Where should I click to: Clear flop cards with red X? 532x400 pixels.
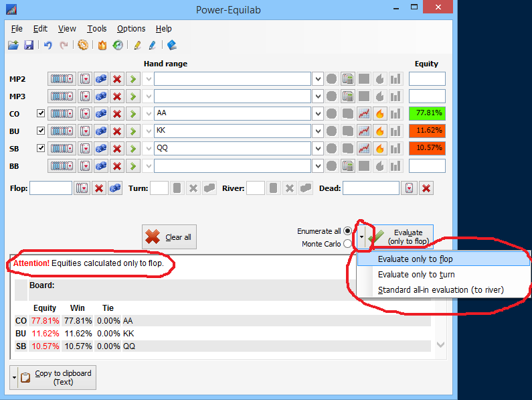pyautogui.click(x=99, y=188)
